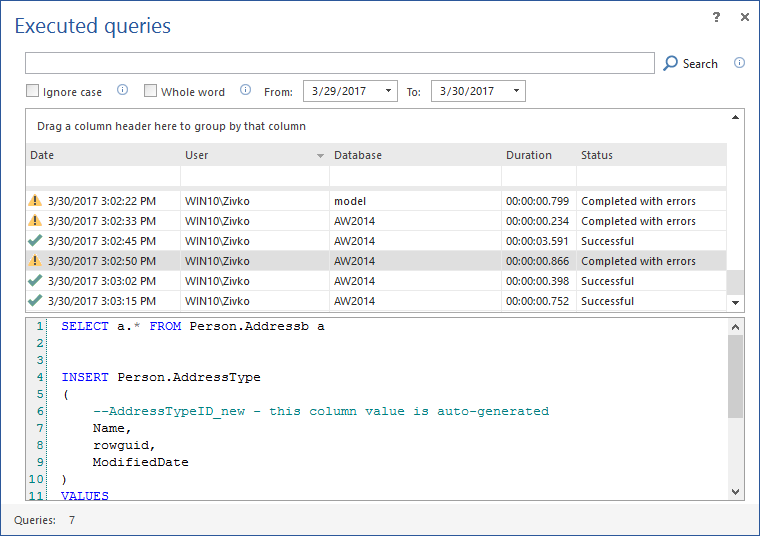
Task: Click the Status filter row cell
Action: click(x=651, y=176)
